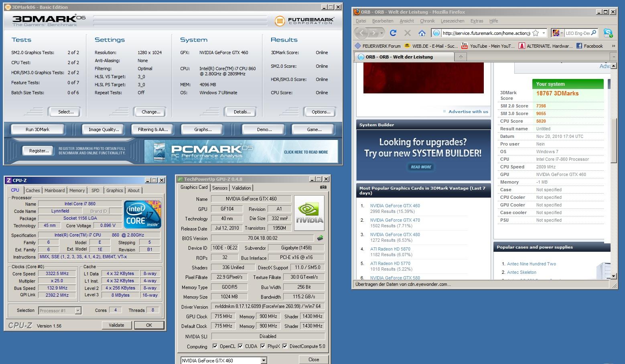Click site identity icon in address bar

(436, 33)
